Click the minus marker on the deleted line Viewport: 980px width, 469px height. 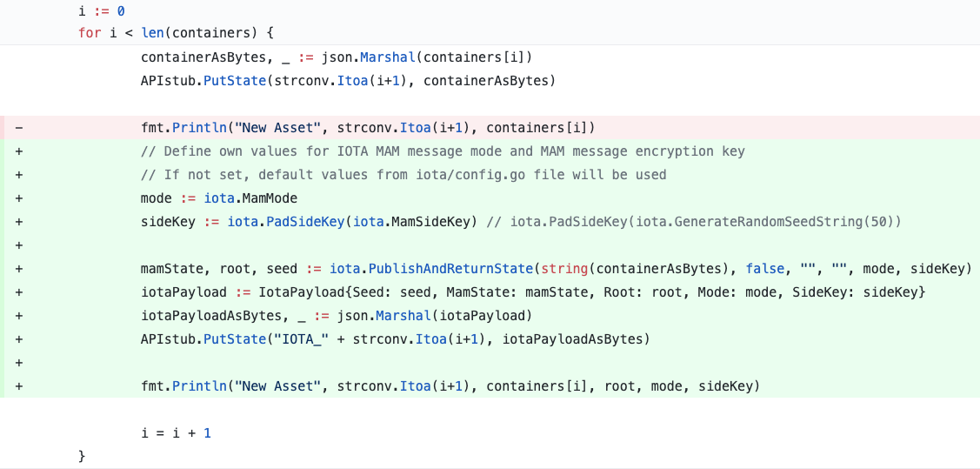click(x=18, y=128)
